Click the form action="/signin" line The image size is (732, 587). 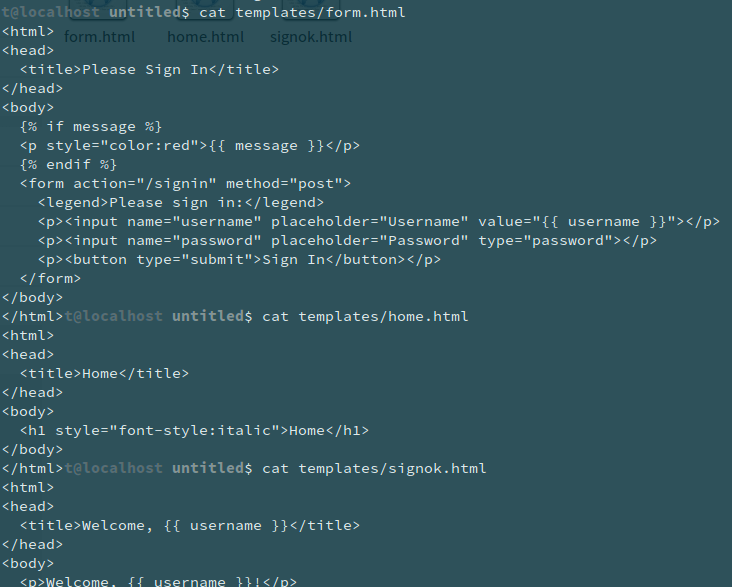pyautogui.click(x=185, y=184)
